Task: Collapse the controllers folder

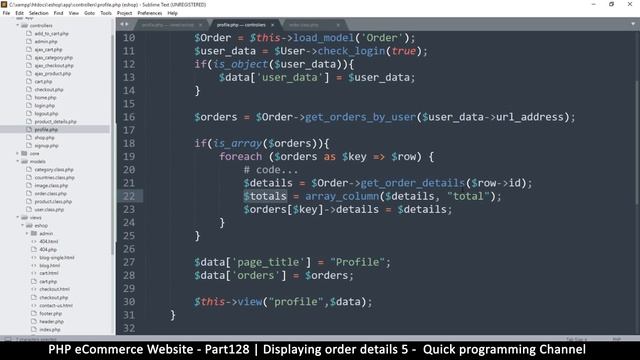Action: tap(18, 25)
